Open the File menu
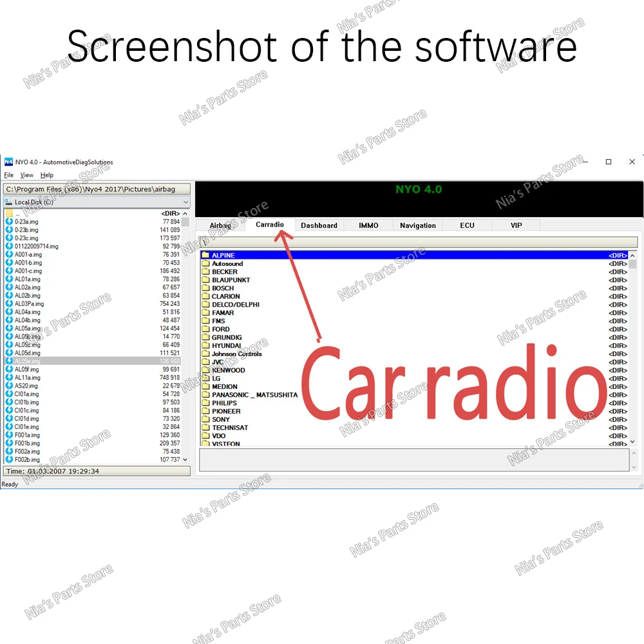Screen dimensions: 644x644 coord(8,175)
